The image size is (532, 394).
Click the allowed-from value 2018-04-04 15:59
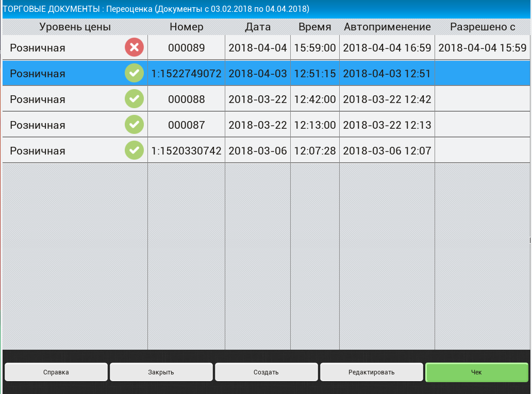coord(483,48)
